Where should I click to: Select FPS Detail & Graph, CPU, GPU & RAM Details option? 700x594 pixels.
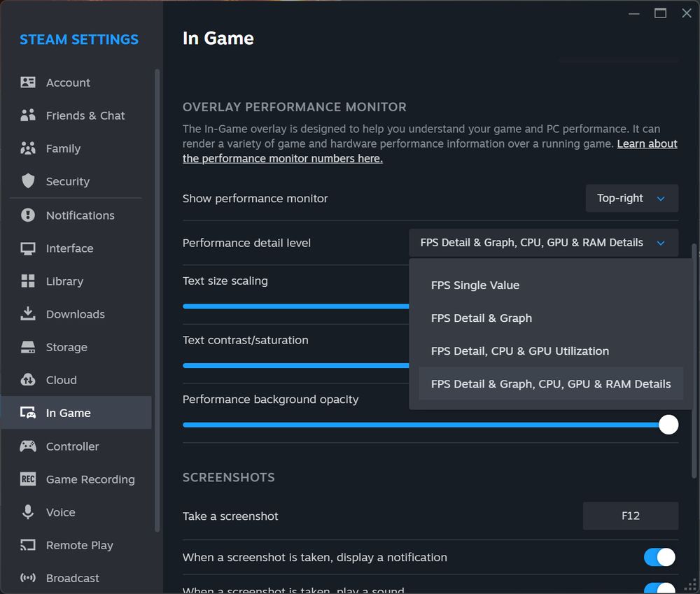(x=550, y=384)
